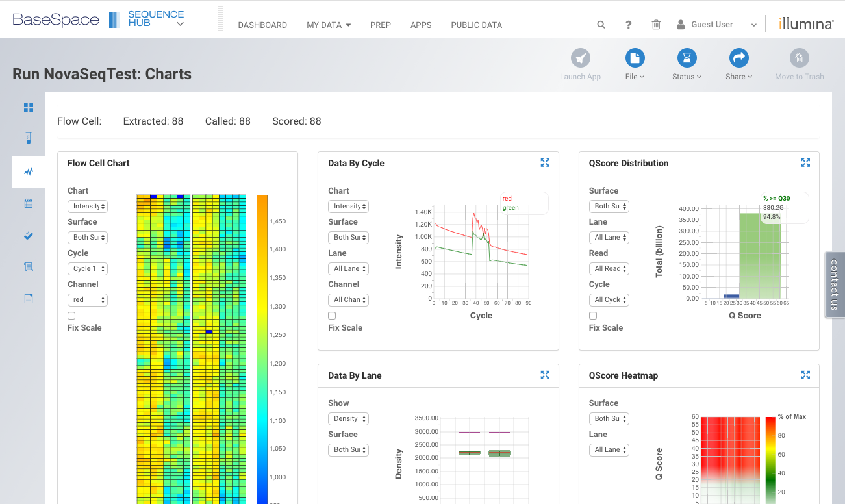Expand the QScore Heatmap chart fullscreen
Screen dimensions: 845x504
(x=805, y=375)
